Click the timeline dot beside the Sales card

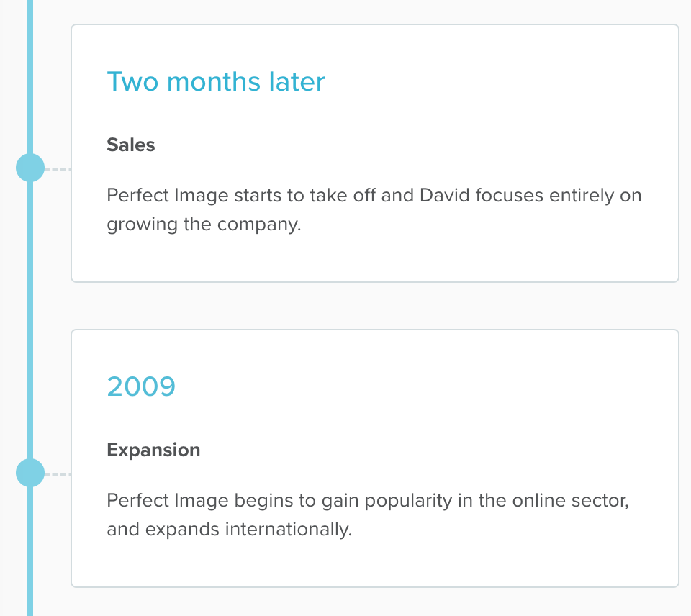pos(30,169)
